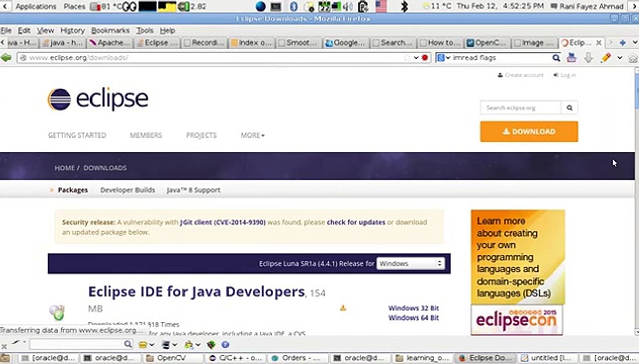
Task: Select the Developer Builds subtab
Action: point(127,190)
